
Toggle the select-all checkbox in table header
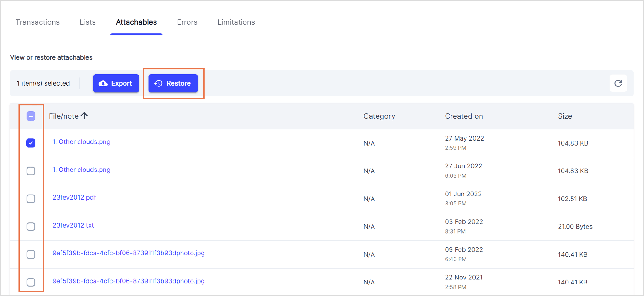(31, 116)
